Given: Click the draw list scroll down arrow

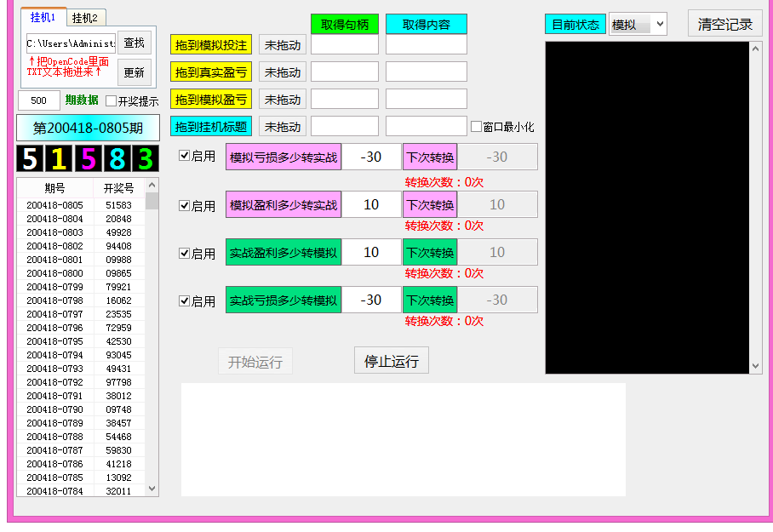Looking at the screenshot, I should pyautogui.click(x=152, y=489).
